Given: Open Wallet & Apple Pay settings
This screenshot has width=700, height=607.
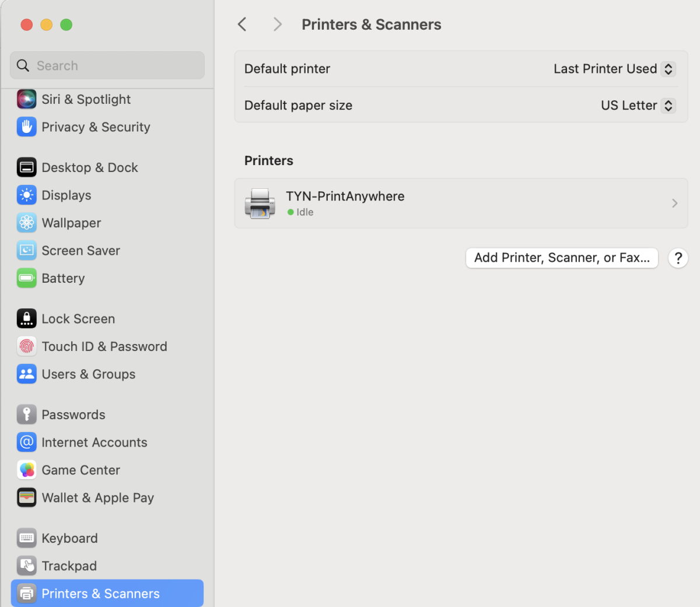Looking at the screenshot, I should pos(97,498).
